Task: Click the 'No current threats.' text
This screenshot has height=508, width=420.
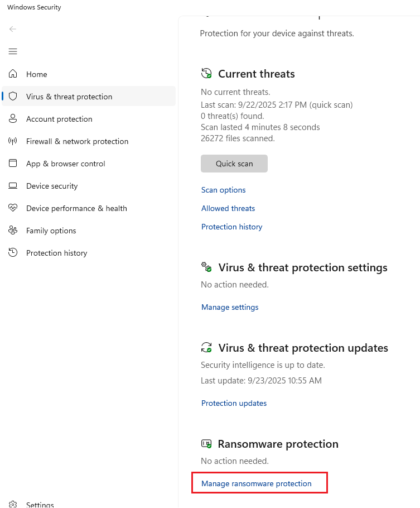Action: pos(235,92)
